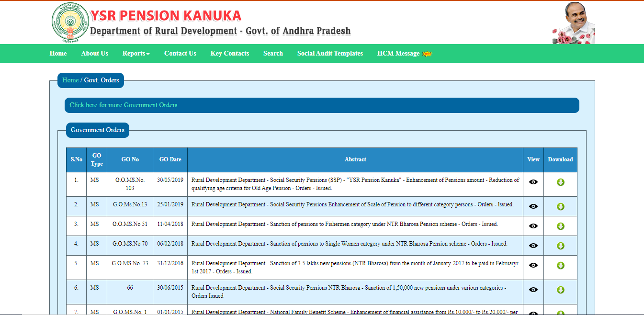View G.O.MS.No 51 Fishermen order eye icon

[533, 226]
